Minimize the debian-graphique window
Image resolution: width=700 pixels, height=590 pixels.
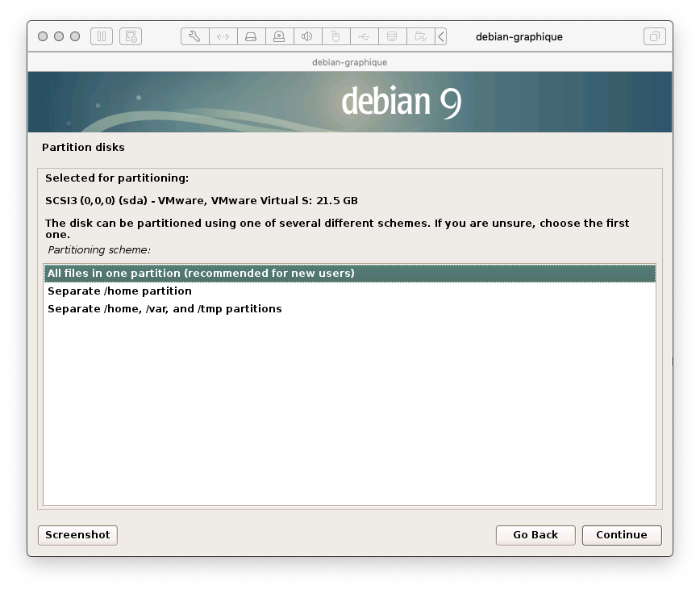(x=59, y=36)
